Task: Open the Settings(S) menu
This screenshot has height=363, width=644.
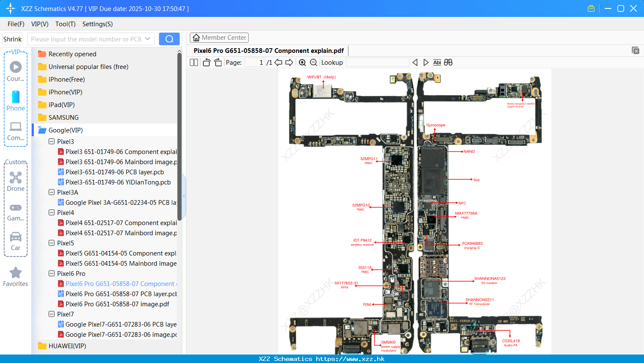Action: point(98,24)
